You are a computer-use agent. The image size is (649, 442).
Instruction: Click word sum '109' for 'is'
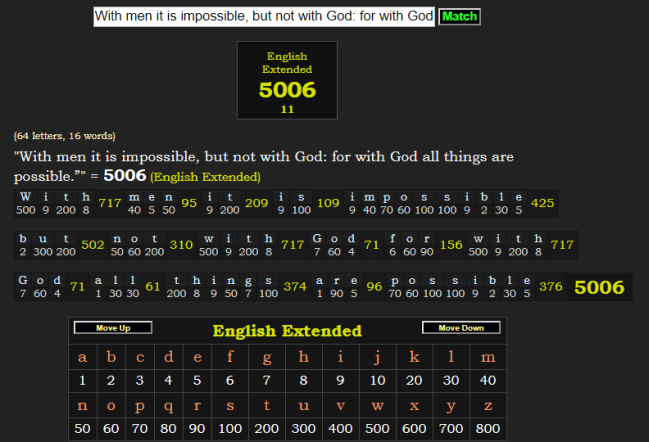click(328, 203)
